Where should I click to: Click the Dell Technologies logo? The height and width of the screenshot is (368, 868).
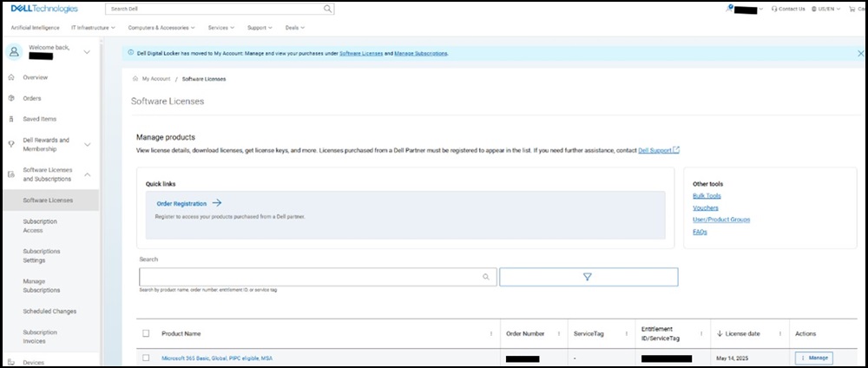point(44,9)
